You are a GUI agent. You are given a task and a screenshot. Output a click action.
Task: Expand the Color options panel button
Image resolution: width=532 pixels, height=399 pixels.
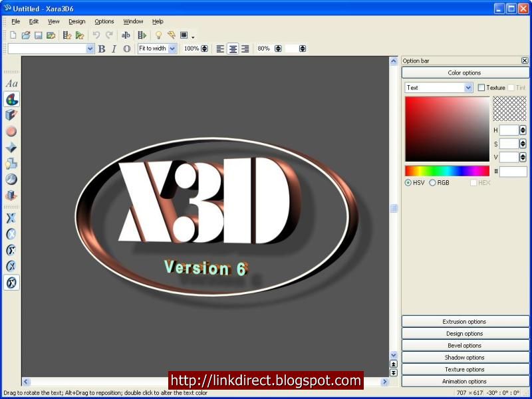click(465, 72)
